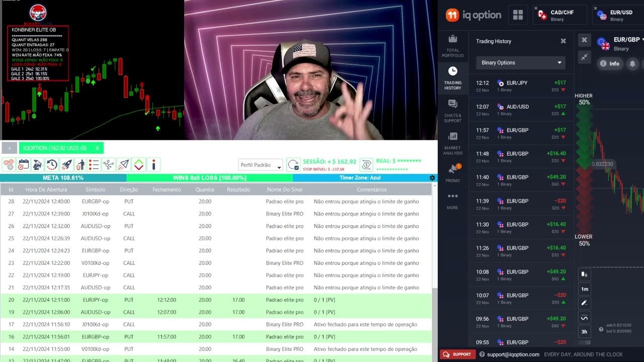Viewport: 644px width, 362px height.
Task: Open the Perfil Padrão profile dropdown
Action: click(261, 165)
